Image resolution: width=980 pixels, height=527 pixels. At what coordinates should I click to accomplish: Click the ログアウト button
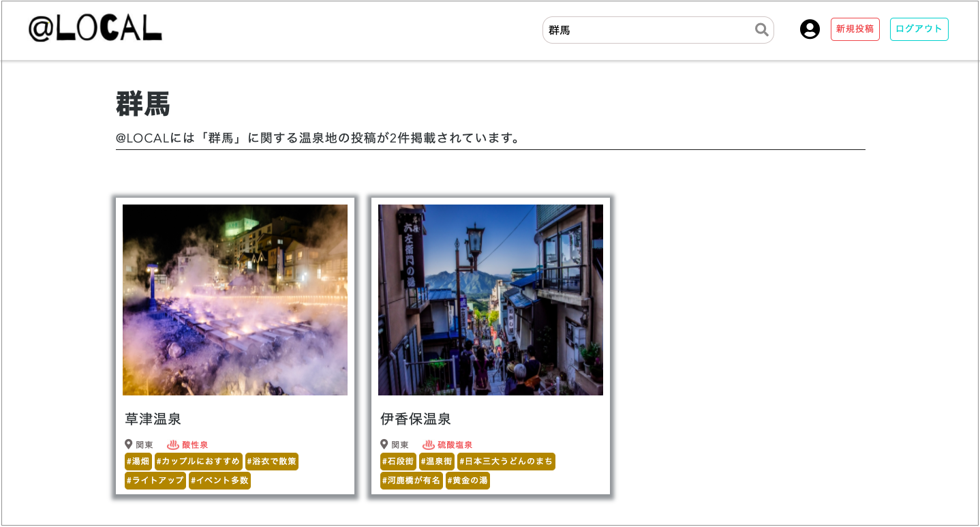coord(919,29)
